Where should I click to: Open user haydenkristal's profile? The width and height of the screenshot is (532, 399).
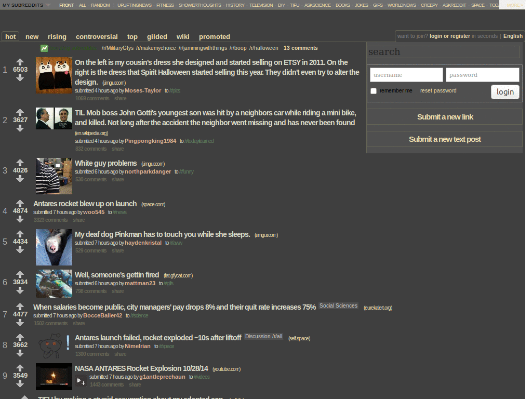coord(143,243)
